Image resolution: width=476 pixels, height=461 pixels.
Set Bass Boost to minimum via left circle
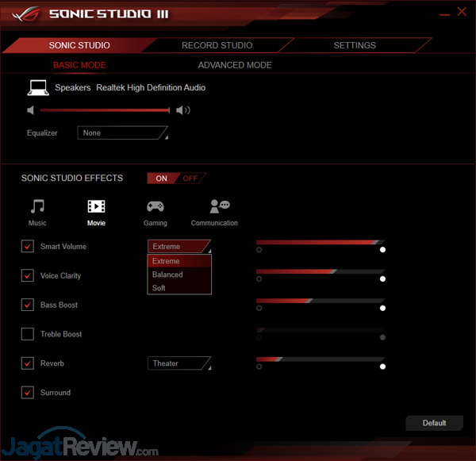(259, 308)
